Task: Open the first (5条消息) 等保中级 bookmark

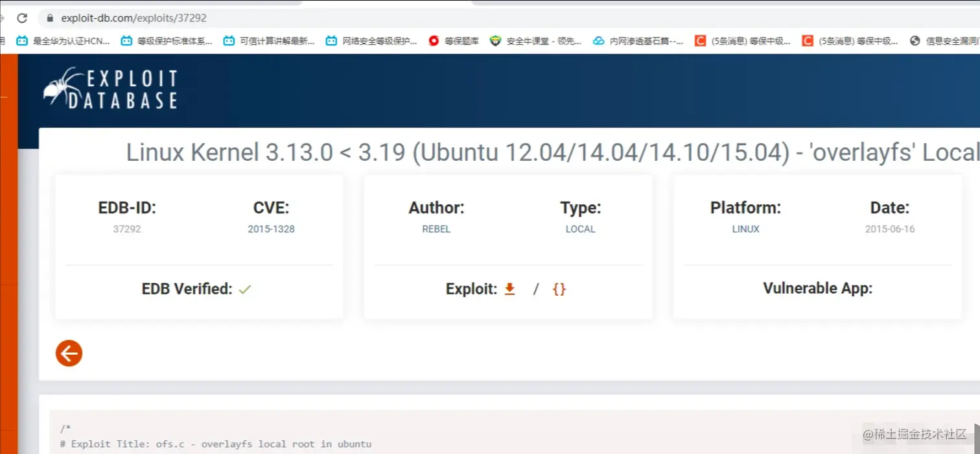Action: click(x=743, y=41)
